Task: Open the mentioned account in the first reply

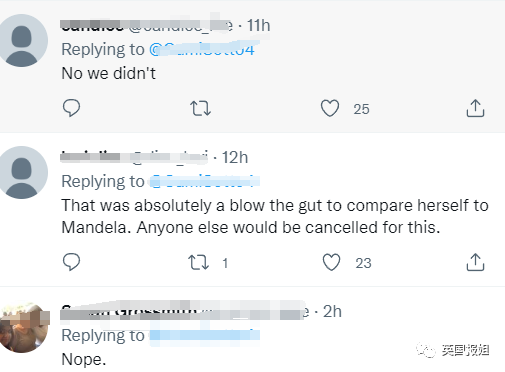Action: [x=204, y=49]
